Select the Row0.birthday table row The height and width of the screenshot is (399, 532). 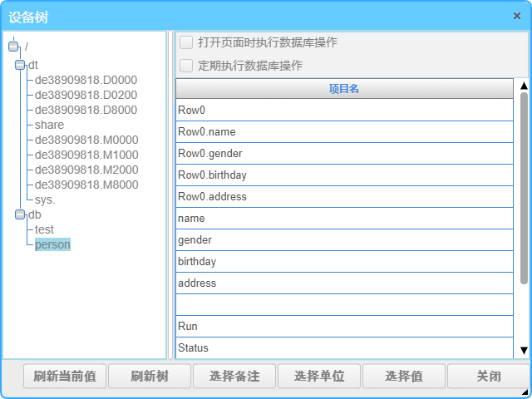(x=344, y=175)
